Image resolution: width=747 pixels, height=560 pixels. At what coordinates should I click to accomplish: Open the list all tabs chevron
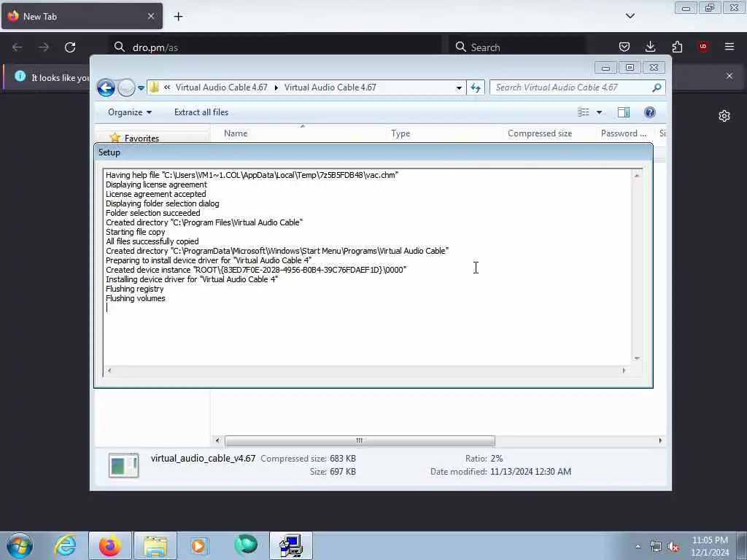(630, 16)
